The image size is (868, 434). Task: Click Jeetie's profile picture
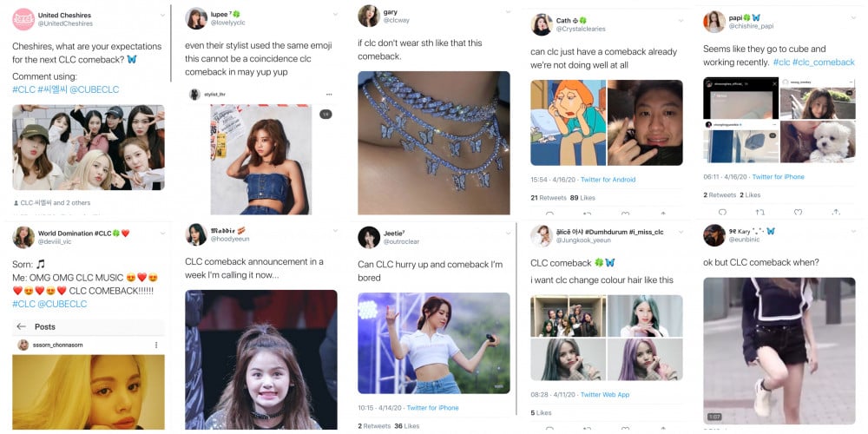tap(369, 237)
